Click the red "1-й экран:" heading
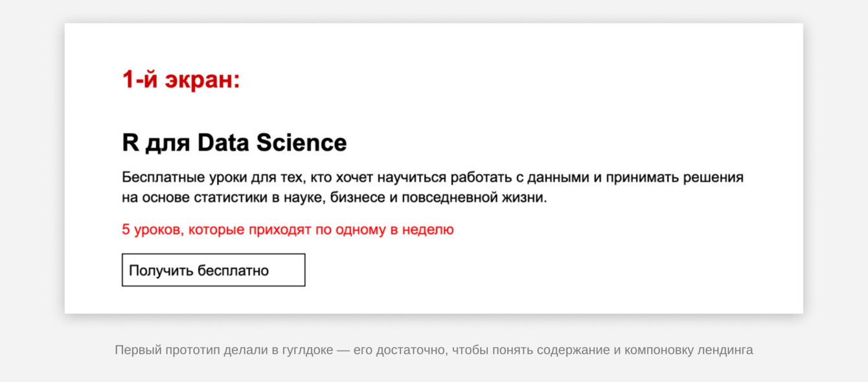The image size is (868, 382). pyautogui.click(x=181, y=80)
